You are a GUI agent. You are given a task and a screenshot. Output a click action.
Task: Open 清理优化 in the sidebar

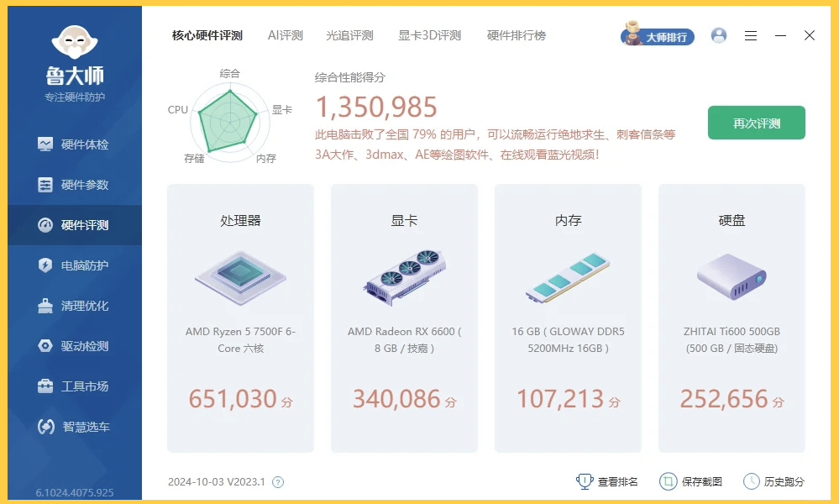tap(75, 306)
